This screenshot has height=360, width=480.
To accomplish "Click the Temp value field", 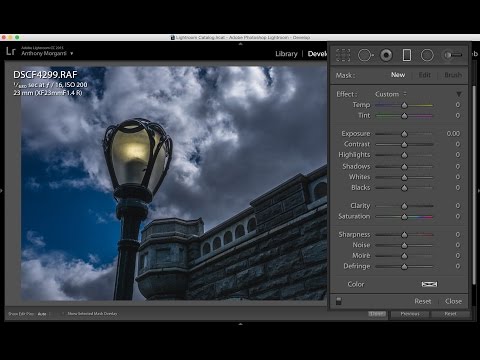I will click(x=458, y=105).
